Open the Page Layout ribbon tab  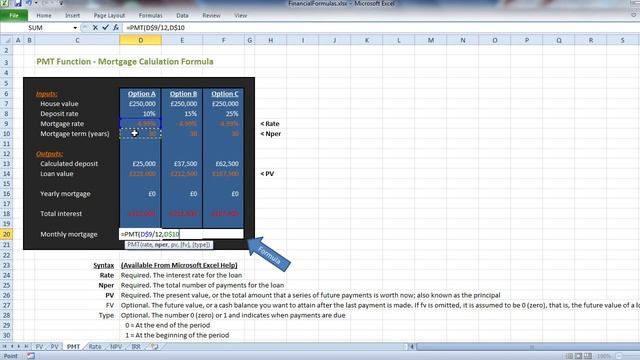pos(109,16)
